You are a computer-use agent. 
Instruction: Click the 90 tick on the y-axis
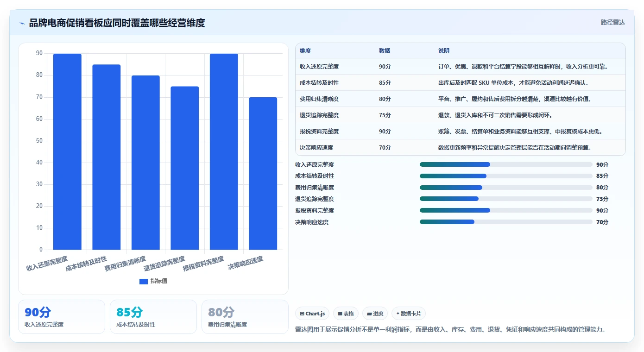coord(39,53)
